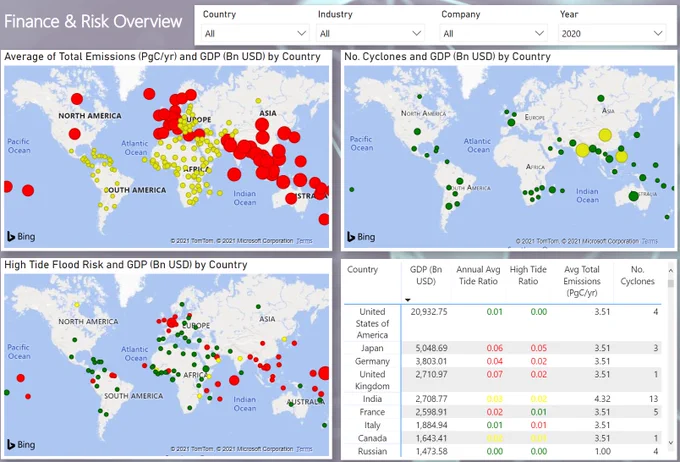Viewport: 680px width, 462px height.
Task: Select United States of America row
Action: click(x=503, y=323)
